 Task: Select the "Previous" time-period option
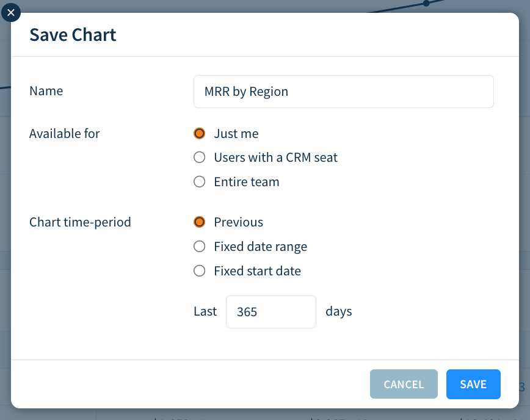click(199, 222)
